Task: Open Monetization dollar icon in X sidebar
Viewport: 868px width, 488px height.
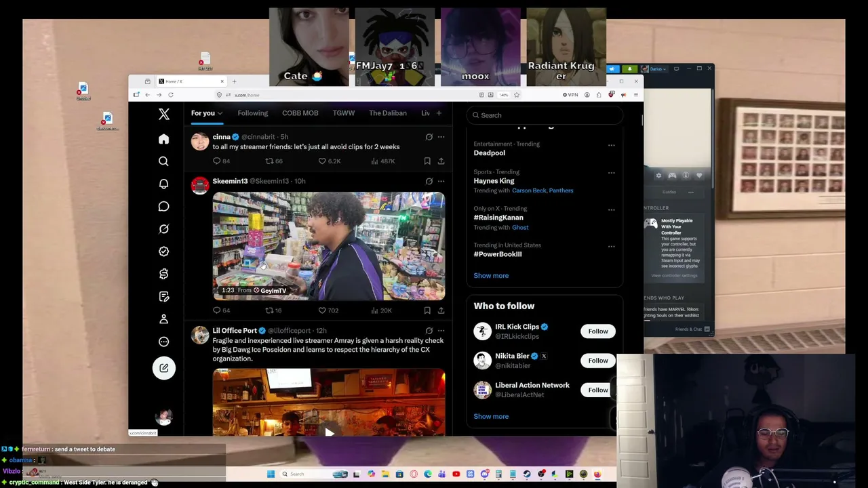Action: click(163, 274)
